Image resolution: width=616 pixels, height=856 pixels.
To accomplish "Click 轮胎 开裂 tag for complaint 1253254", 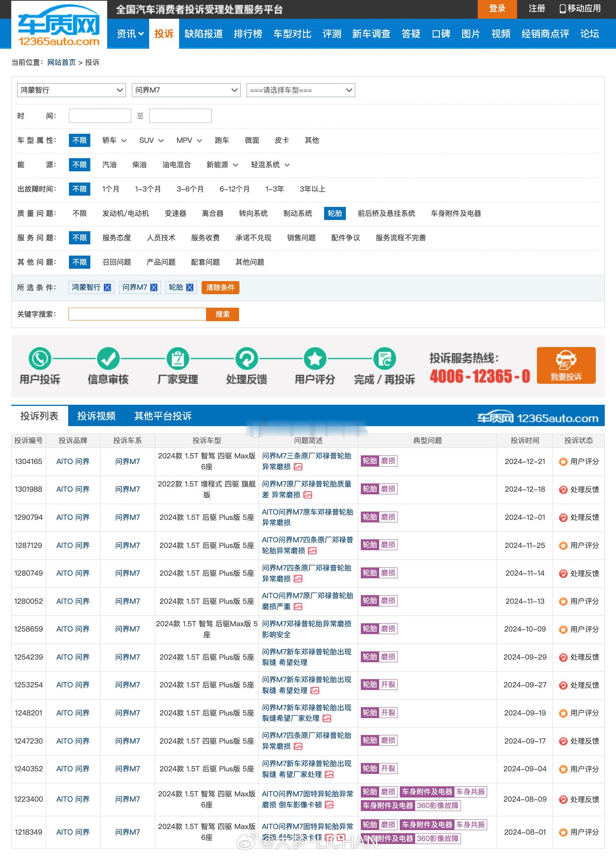I will [379, 685].
